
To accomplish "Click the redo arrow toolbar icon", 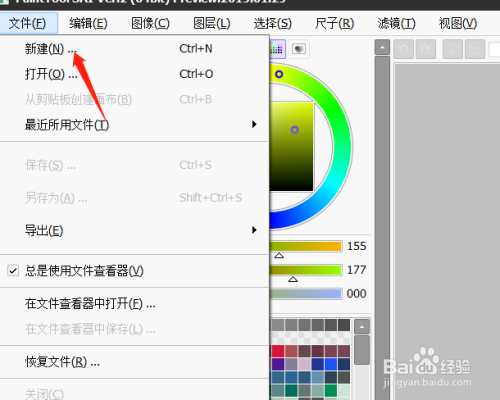I will 426,49.
